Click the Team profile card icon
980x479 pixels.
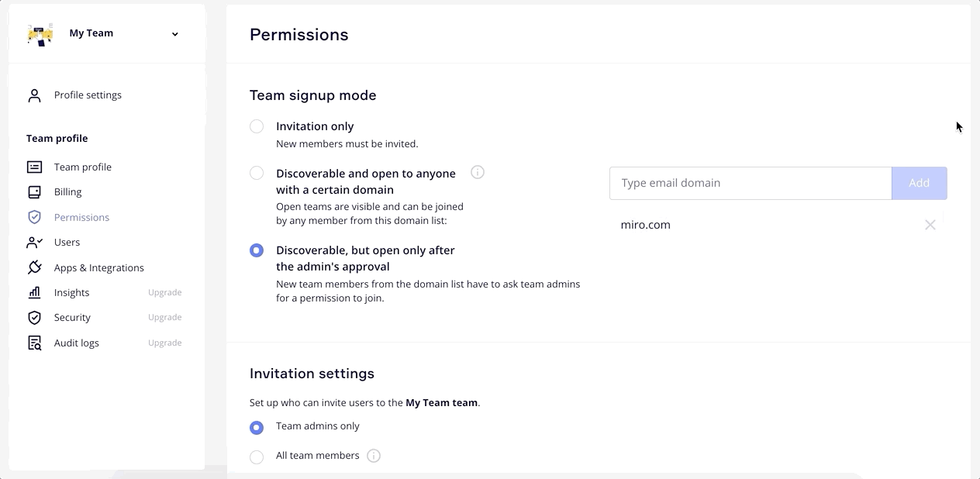pos(34,167)
